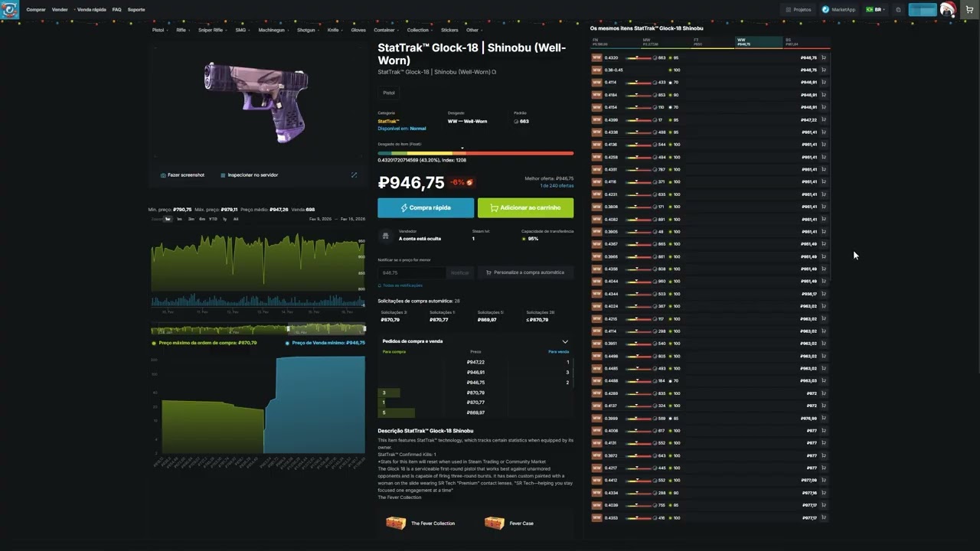Open the FAQ menu item
980x551 pixels.
tap(116, 10)
